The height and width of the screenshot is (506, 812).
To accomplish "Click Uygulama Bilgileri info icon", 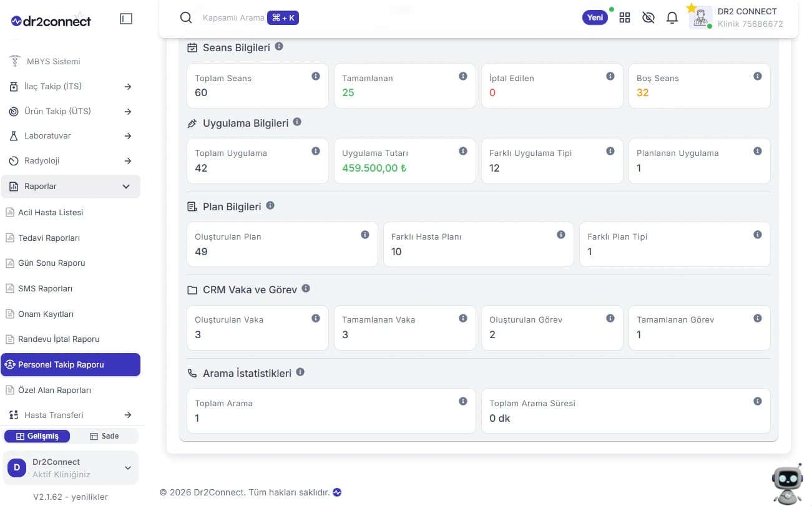I will tap(297, 122).
